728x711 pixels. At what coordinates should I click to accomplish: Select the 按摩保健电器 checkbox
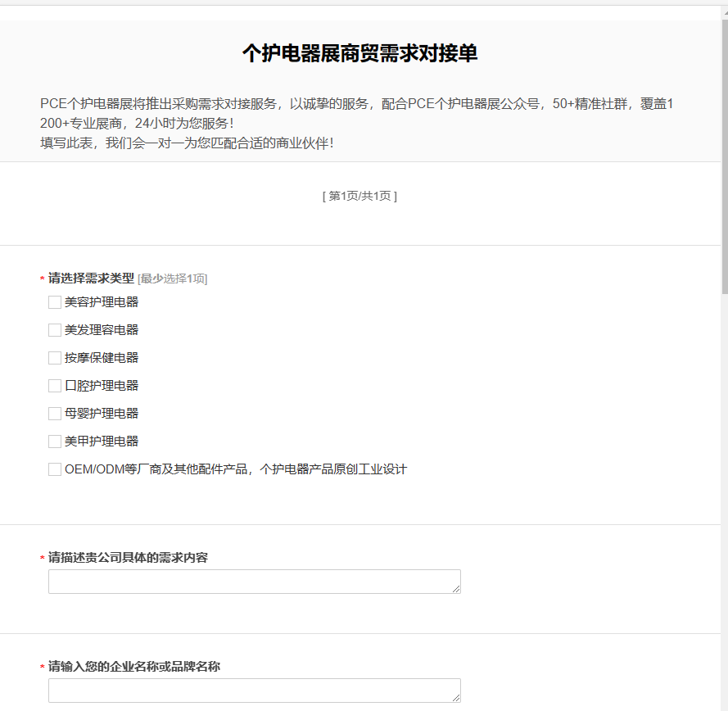[x=55, y=358]
